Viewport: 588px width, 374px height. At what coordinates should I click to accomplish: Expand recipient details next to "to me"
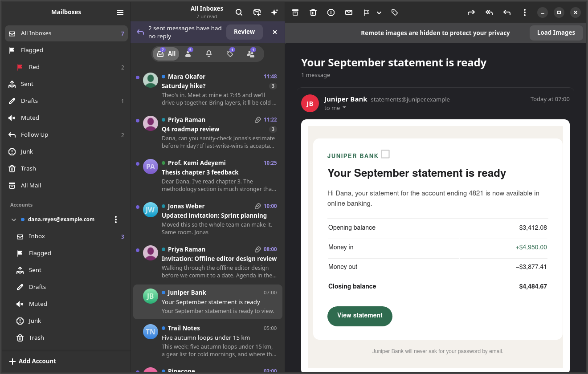344,108
